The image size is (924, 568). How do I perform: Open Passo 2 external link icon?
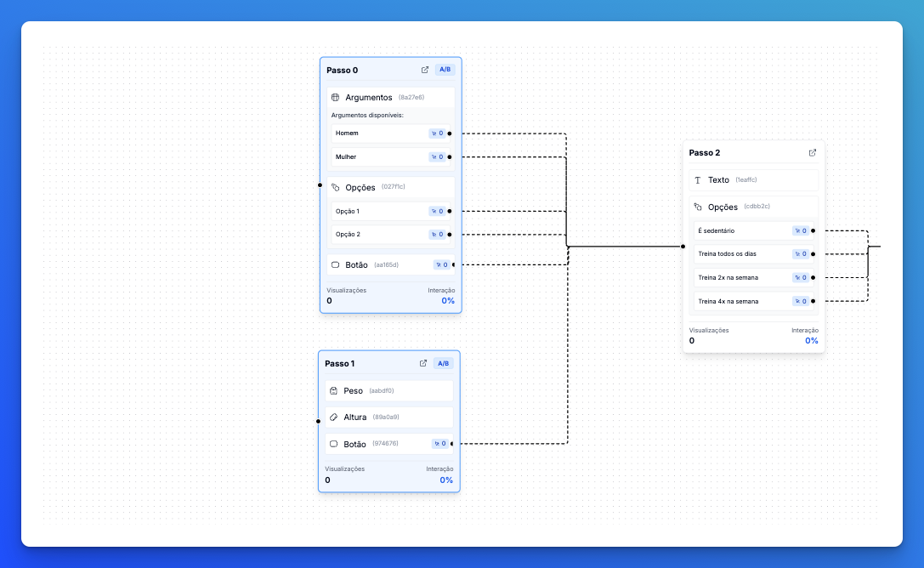coord(813,153)
